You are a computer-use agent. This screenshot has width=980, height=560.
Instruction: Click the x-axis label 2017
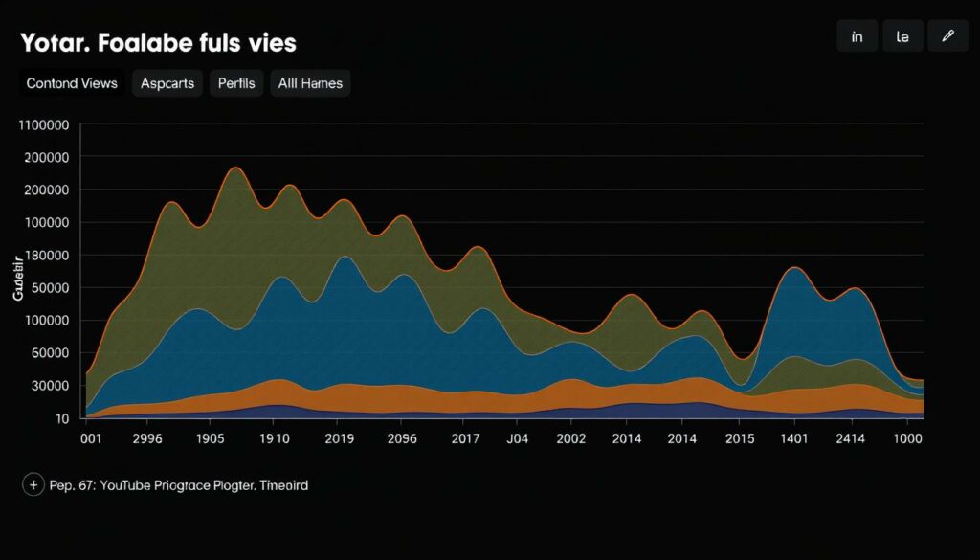pos(466,438)
